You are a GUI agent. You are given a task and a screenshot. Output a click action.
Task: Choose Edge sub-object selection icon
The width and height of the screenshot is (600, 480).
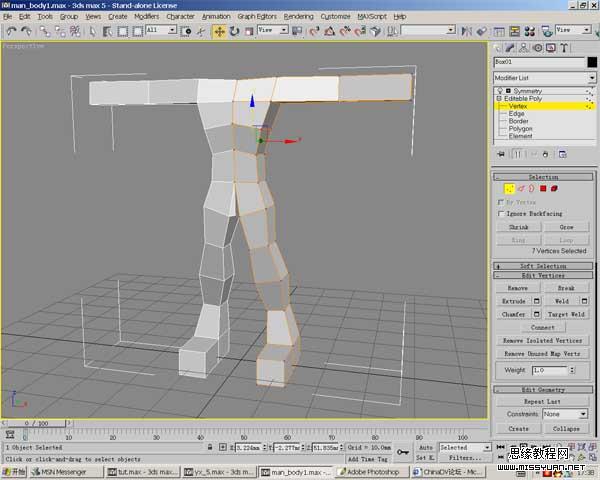(x=520, y=188)
